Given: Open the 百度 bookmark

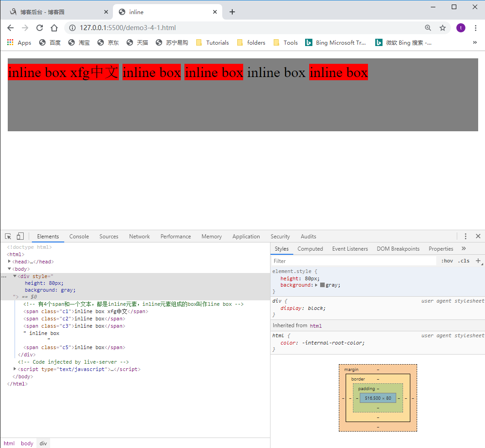Looking at the screenshot, I should (x=50, y=43).
